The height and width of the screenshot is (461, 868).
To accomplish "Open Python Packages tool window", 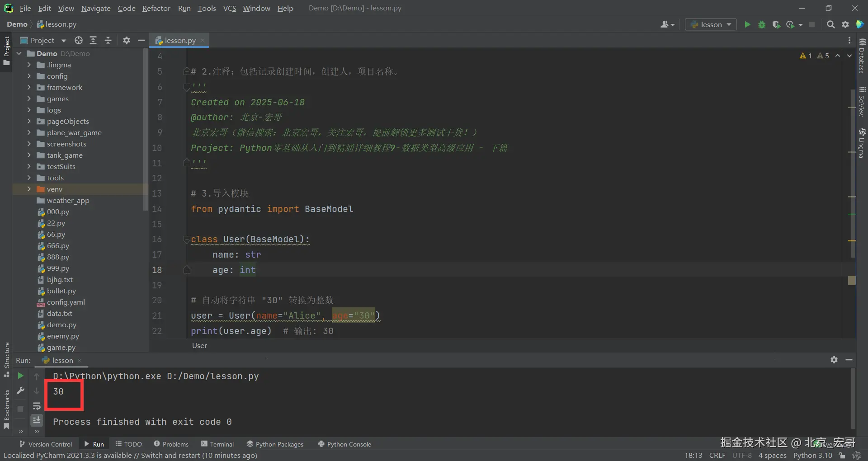I will click(275, 444).
